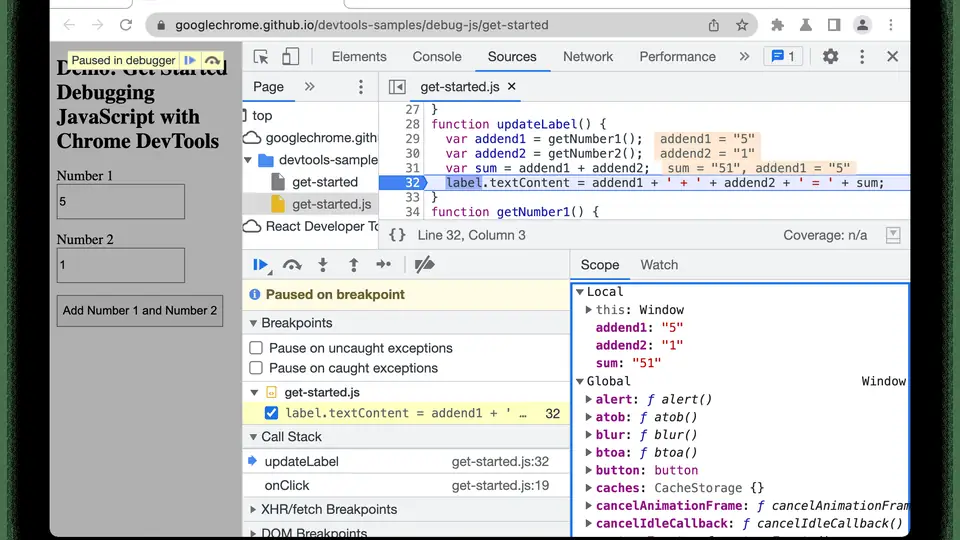Screen dimensions: 960x540
Task: Open Chrome three-dot menu
Action: coord(891,25)
